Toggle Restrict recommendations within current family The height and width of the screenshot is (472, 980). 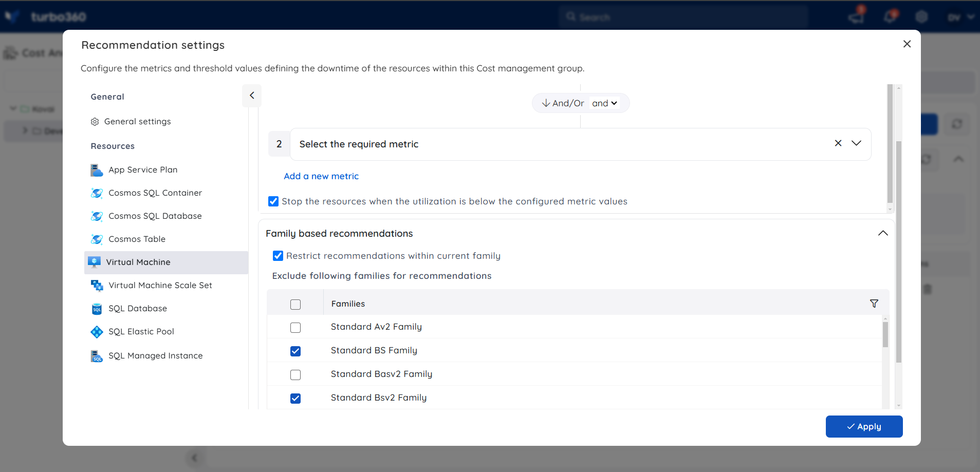tap(278, 256)
